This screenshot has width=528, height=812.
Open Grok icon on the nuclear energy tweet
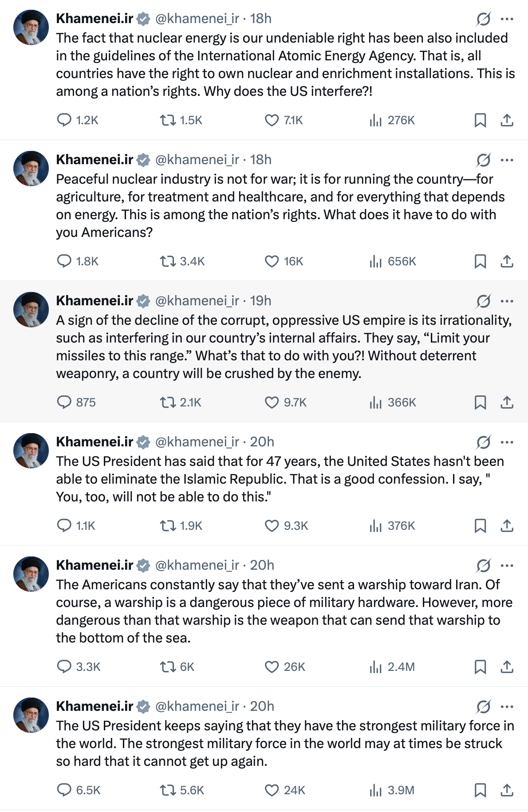pos(483,19)
